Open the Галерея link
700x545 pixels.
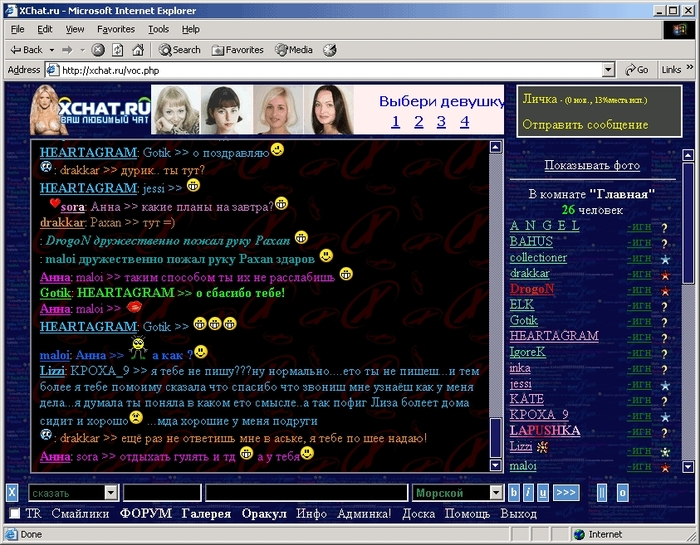(x=206, y=514)
